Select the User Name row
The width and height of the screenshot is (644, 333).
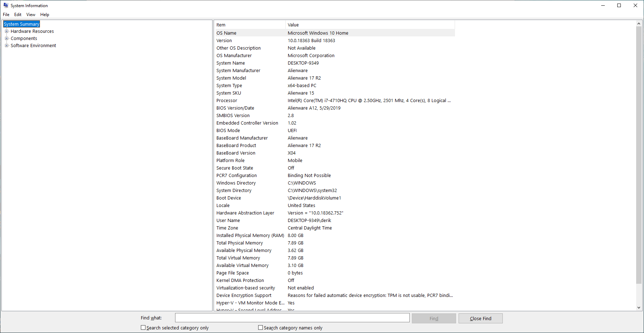pos(334,220)
